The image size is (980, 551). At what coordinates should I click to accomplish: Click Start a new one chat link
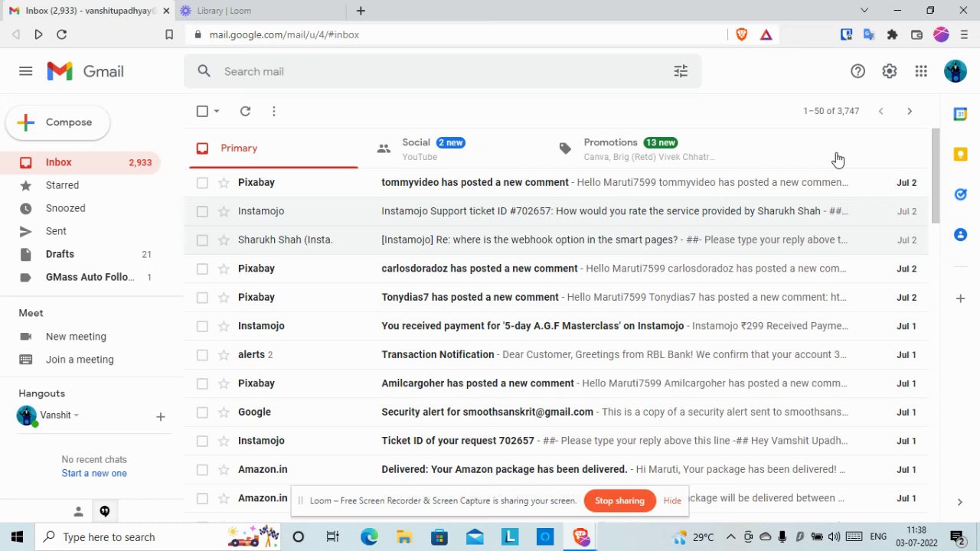point(94,473)
